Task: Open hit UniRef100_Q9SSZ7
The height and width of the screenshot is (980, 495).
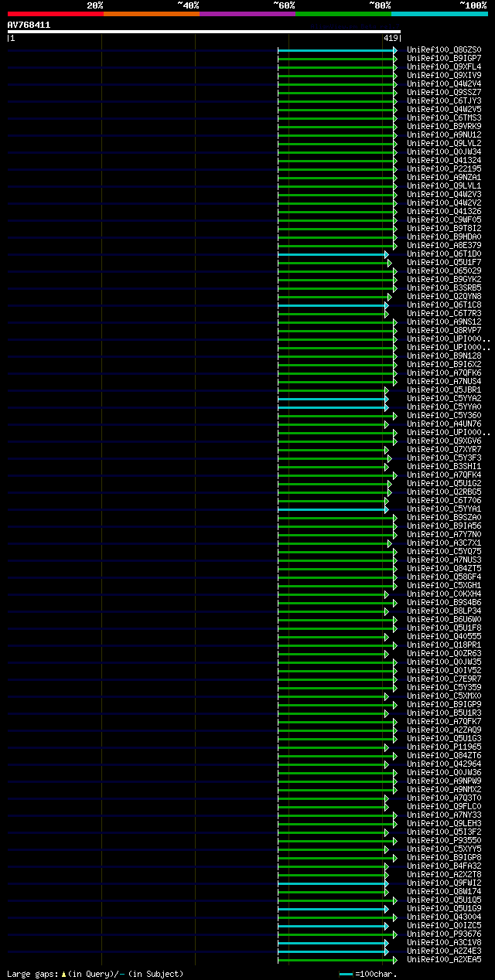Action: [444, 92]
